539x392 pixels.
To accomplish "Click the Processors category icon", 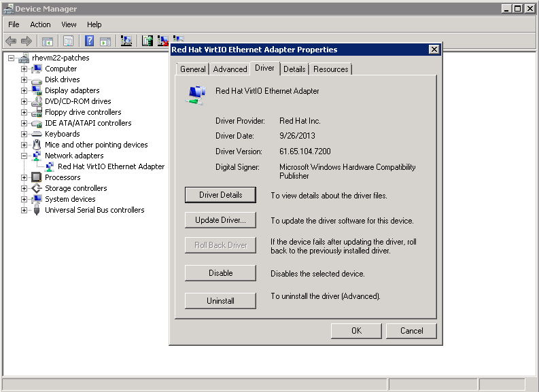I will coord(37,177).
